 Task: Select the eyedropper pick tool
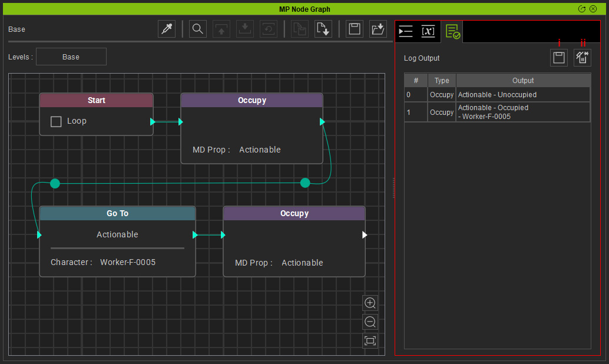pos(167,29)
